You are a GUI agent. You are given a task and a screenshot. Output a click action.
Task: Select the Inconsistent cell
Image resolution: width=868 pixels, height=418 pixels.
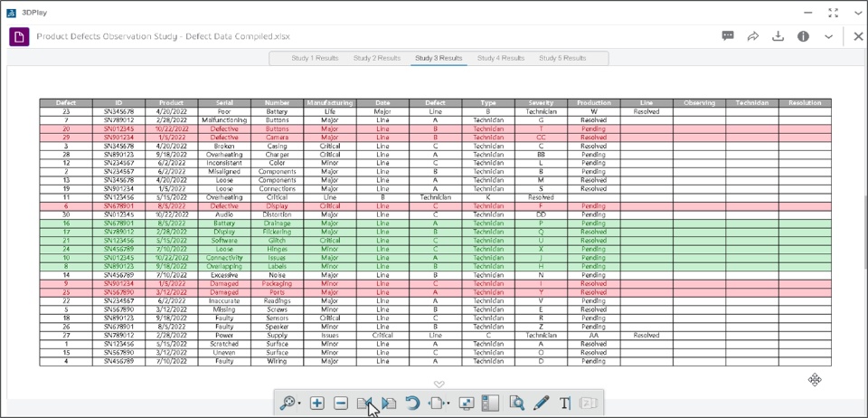[x=224, y=163]
